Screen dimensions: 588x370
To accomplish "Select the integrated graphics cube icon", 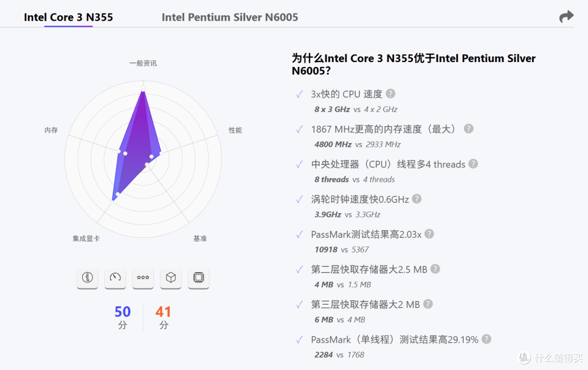I will click(x=170, y=278).
